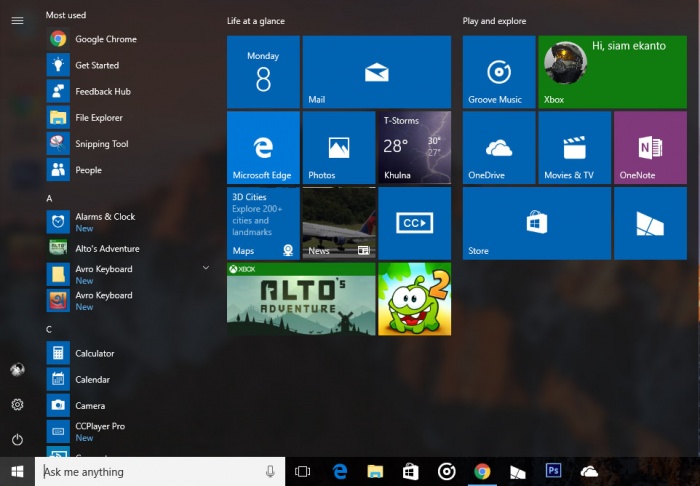The height and width of the screenshot is (486, 700).
Task: Open Settings gear in Start sidebar
Action: click(x=17, y=404)
